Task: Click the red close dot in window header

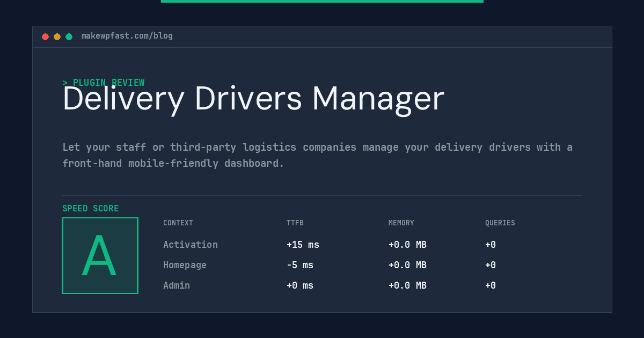Action: pyautogui.click(x=45, y=36)
